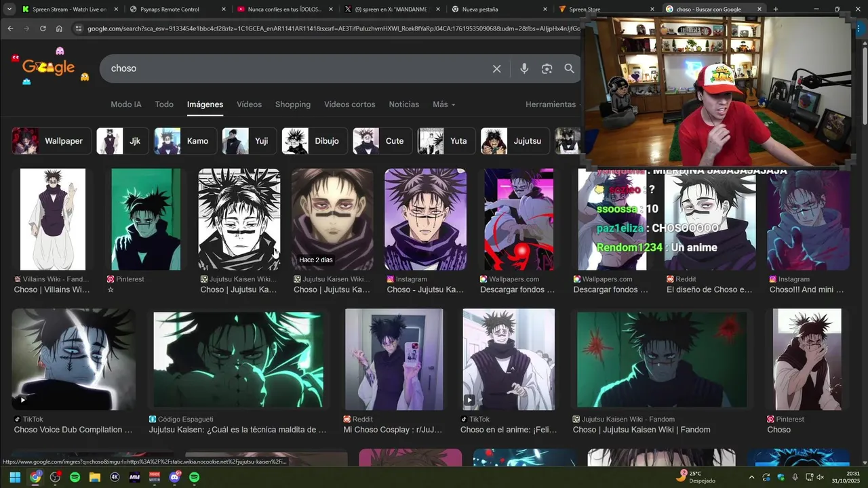Click the browser address bar URL
The height and width of the screenshot is (488, 868).
332,28
